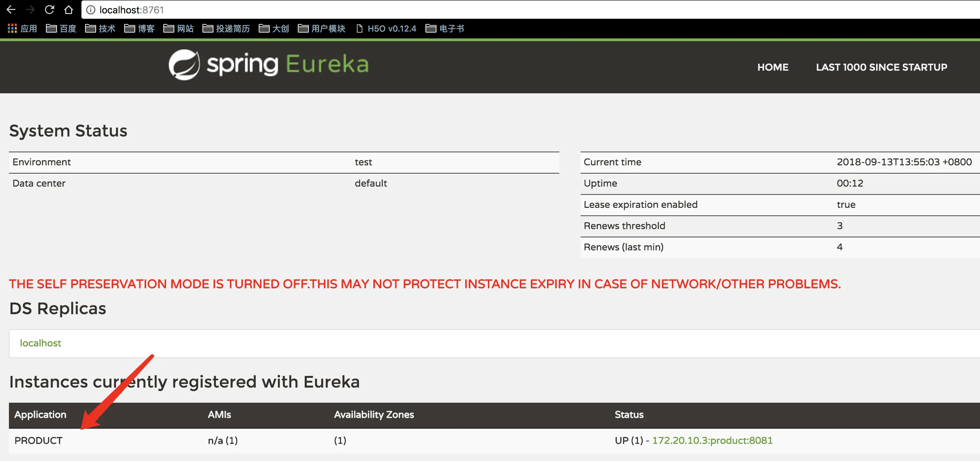Open the 网站 bookmark folder
980x461 pixels.
(x=178, y=28)
